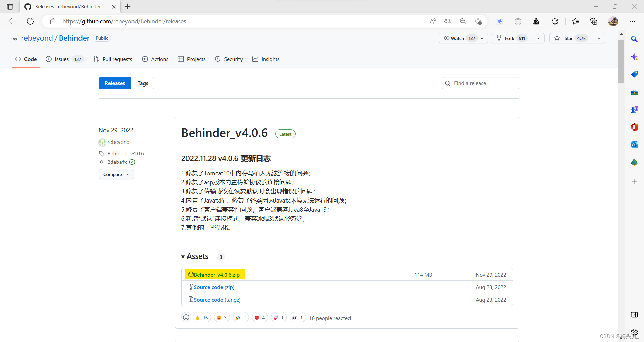Open the Actions tab
The width and height of the screenshot is (644, 342).
tap(155, 59)
